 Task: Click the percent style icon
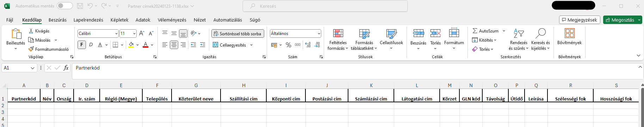288,45
